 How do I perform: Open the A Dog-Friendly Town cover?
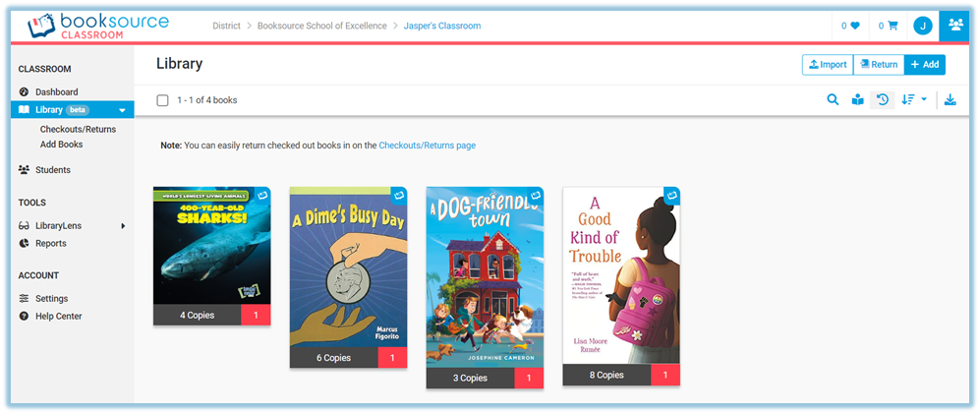pos(485,277)
